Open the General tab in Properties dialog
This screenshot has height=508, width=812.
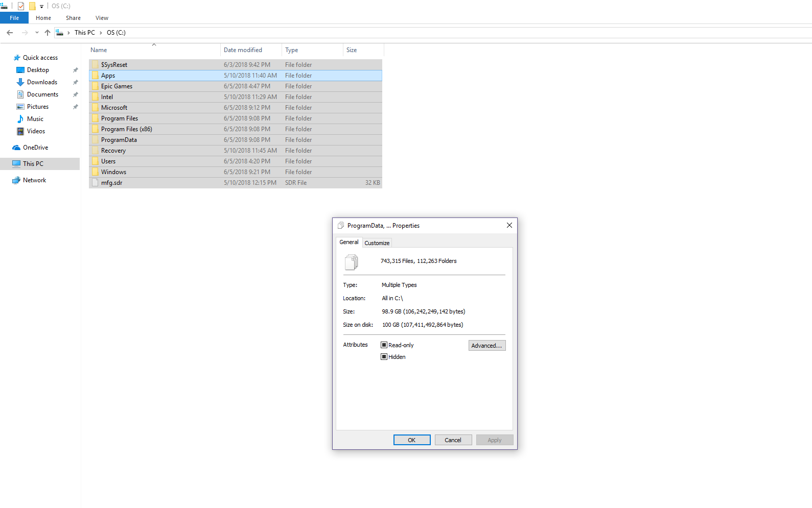[349, 243]
